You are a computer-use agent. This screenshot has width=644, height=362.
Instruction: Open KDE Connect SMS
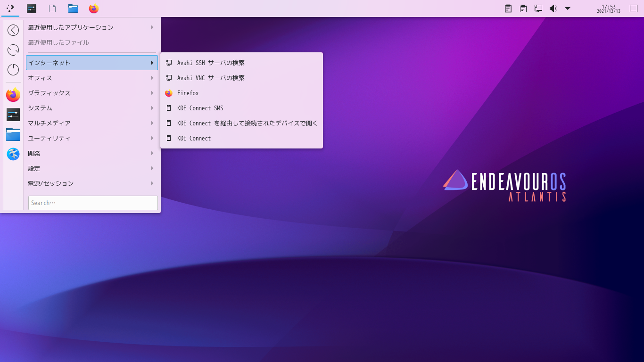(x=241, y=108)
